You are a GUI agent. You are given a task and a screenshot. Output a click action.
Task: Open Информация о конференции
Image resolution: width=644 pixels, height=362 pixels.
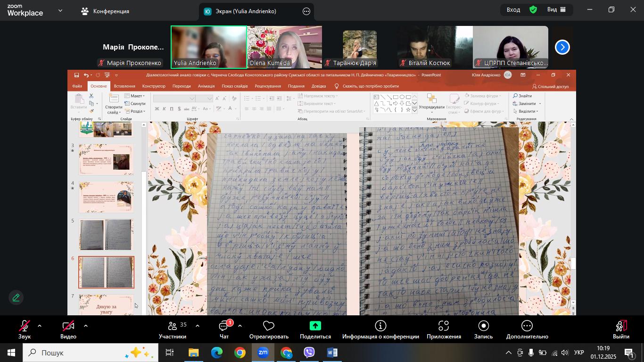point(380,329)
